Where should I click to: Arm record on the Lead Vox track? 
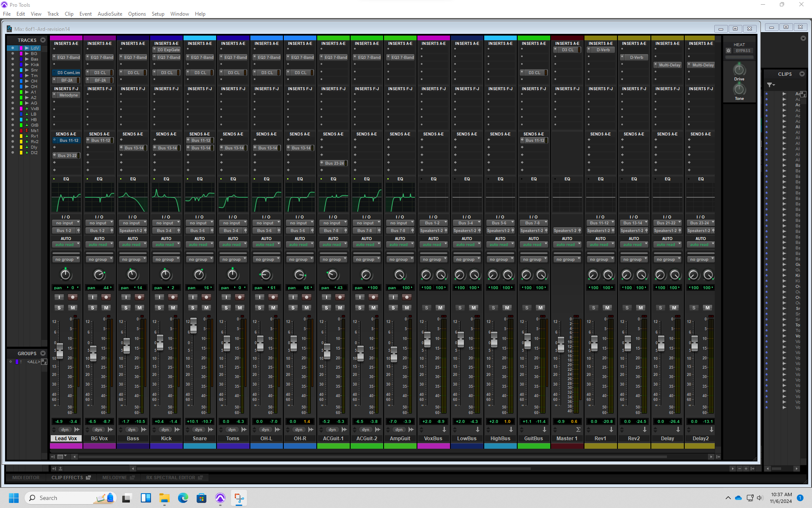(73, 297)
